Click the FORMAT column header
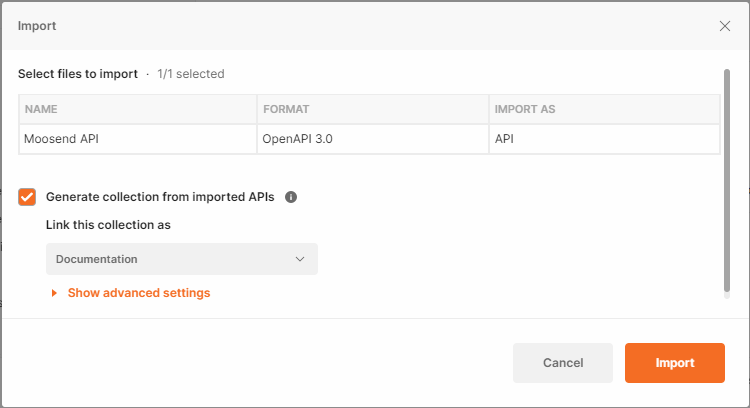 coord(285,108)
